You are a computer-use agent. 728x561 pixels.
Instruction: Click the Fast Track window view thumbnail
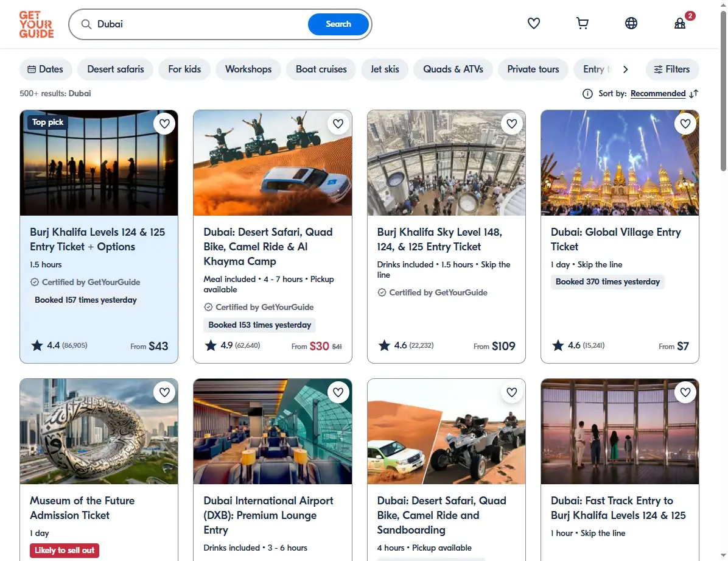[620, 431]
